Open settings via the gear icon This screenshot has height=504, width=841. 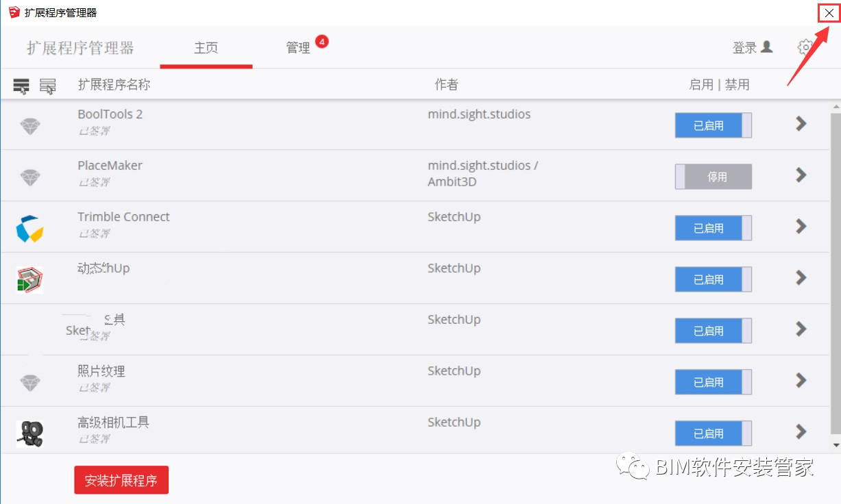[805, 47]
